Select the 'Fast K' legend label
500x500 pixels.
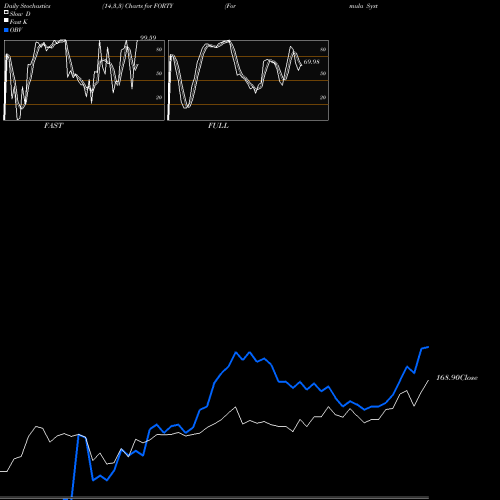(19, 22)
